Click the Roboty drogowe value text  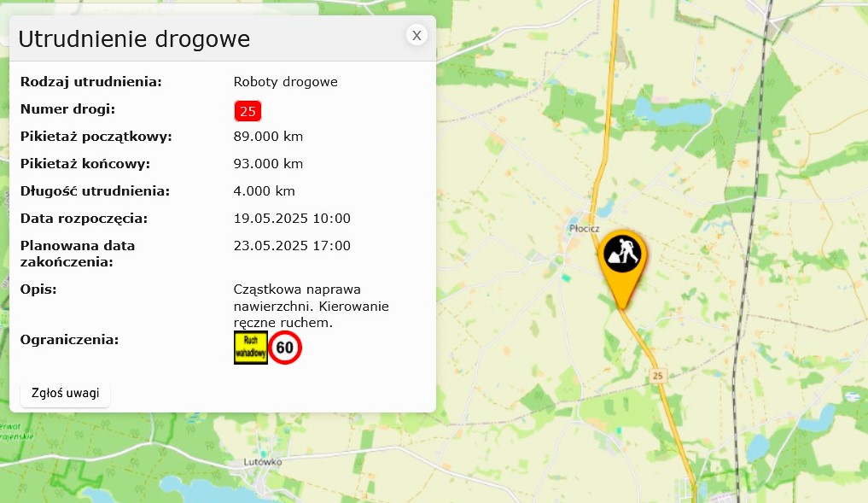(x=286, y=81)
